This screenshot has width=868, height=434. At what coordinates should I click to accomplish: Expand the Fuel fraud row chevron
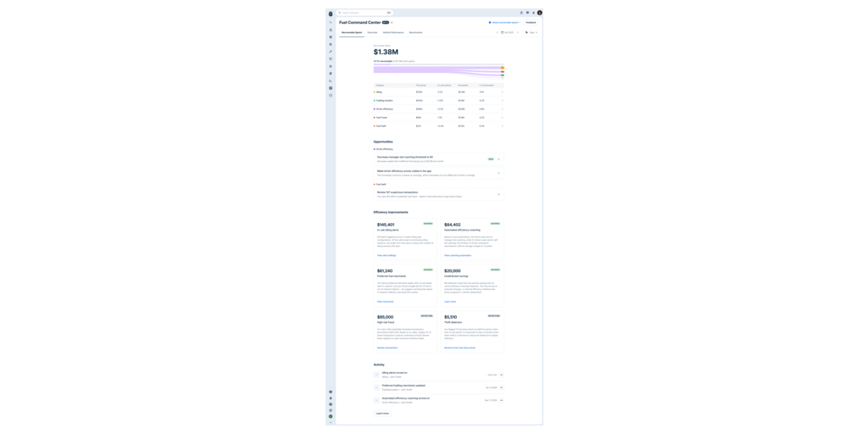coord(503,117)
